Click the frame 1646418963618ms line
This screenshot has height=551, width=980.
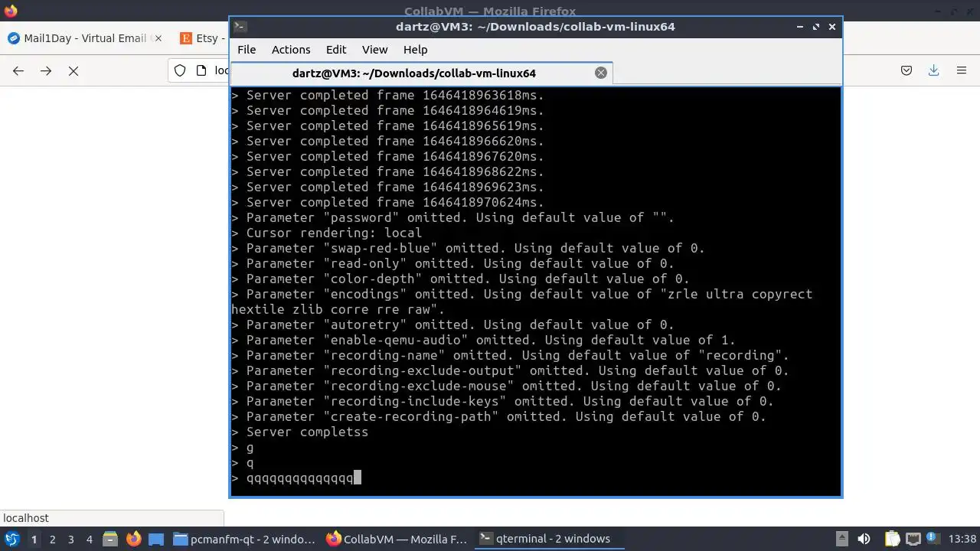coord(387,96)
